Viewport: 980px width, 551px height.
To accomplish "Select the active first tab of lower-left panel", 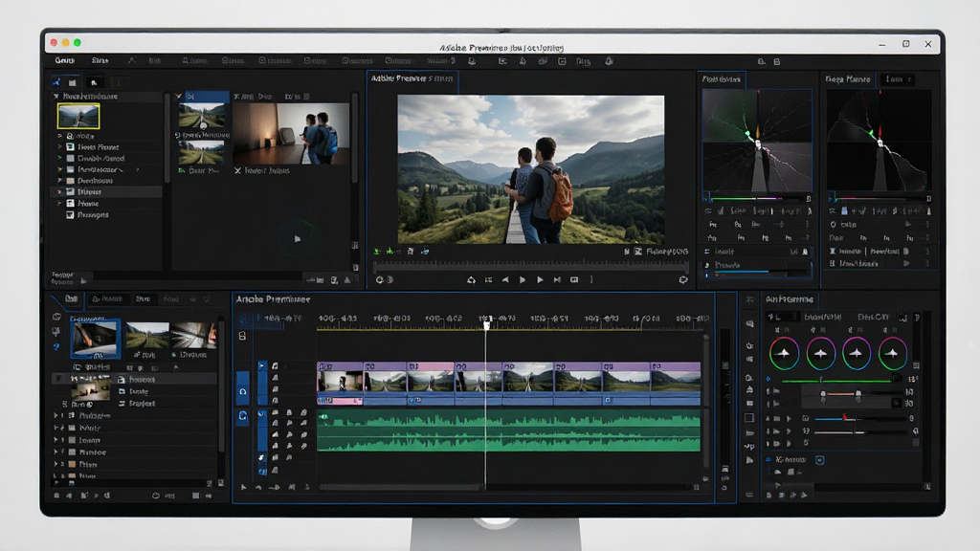I will (71, 299).
